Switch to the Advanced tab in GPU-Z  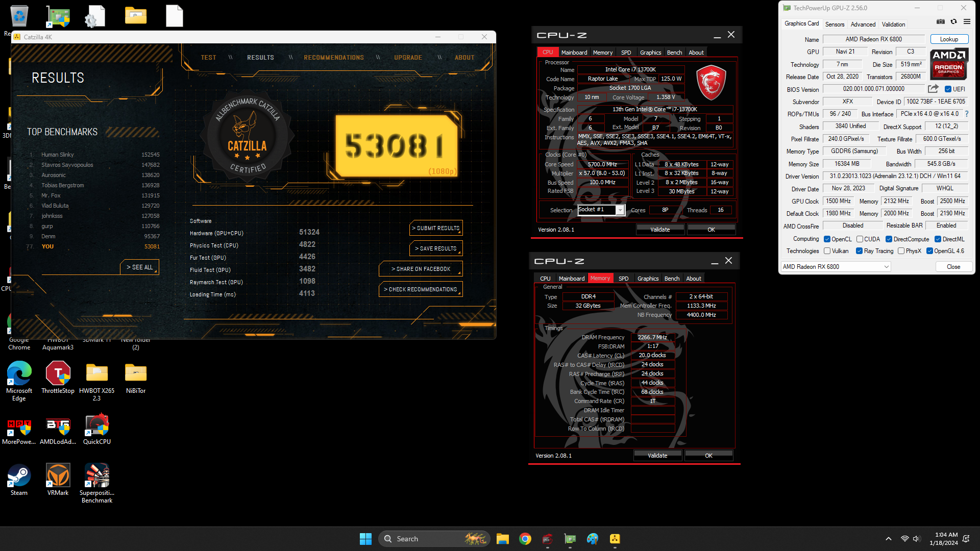863,24
